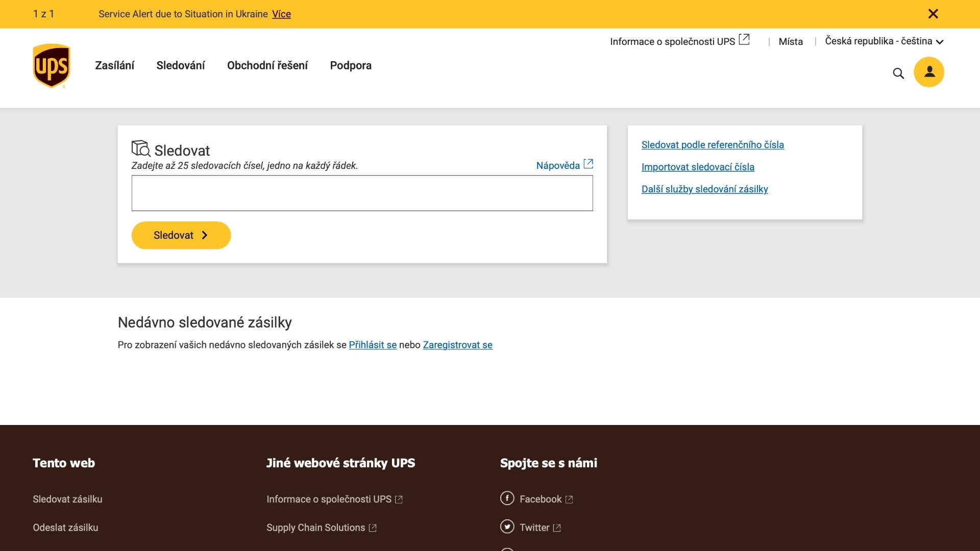980x551 pixels.
Task: Expand Česká republika - čeština language dropdown
Action: coord(884,41)
